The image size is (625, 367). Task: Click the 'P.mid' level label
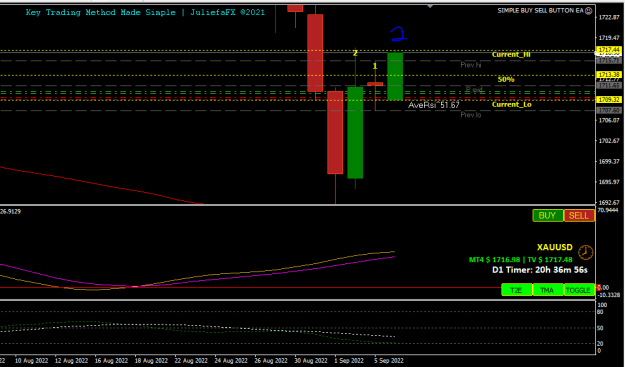click(x=474, y=89)
